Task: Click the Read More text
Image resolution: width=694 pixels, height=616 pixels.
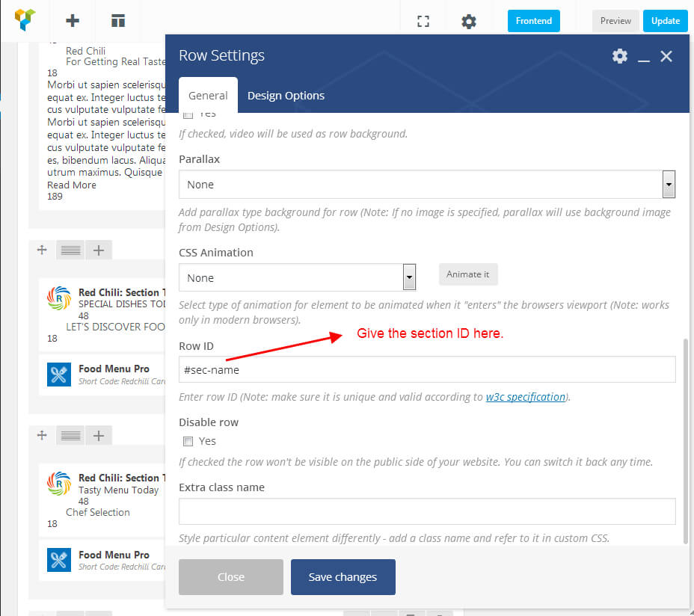Action: 72,185
